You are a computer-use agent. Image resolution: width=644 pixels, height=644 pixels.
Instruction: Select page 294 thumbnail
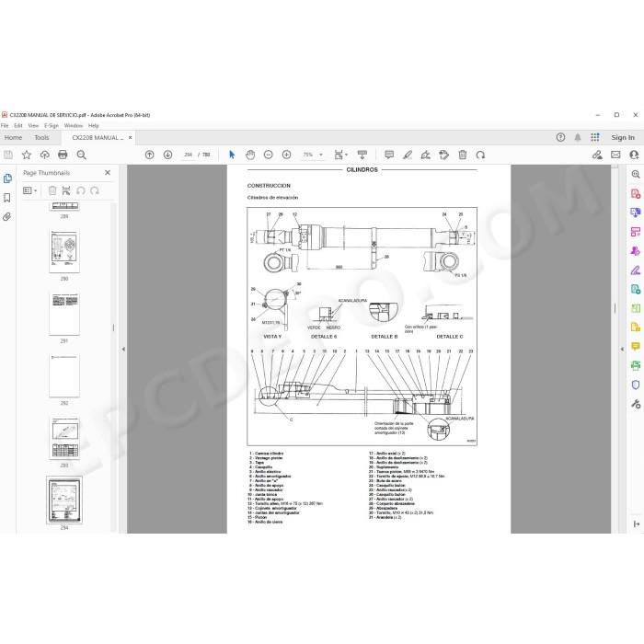point(64,500)
